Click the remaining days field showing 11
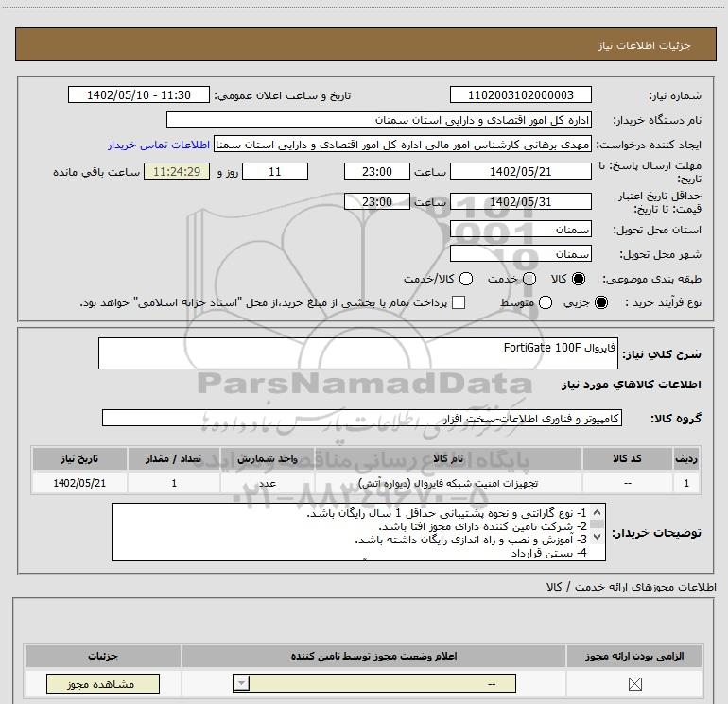Image resolution: width=728 pixels, height=704 pixels. coord(275,171)
